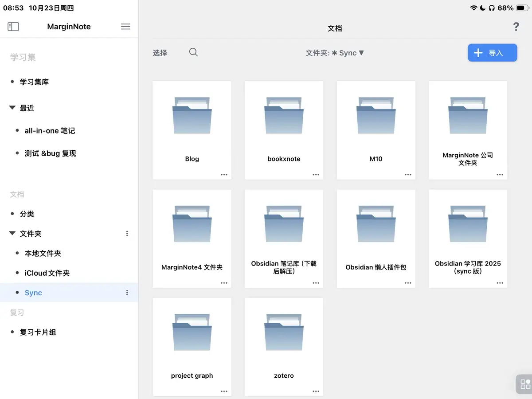
Task: Open more options for Blog folder
Action: (x=224, y=175)
